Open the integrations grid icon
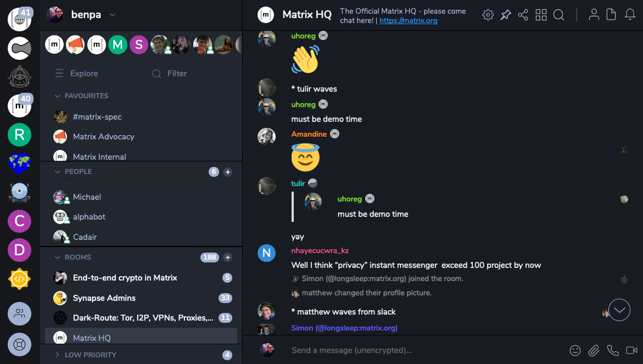This screenshot has width=643, height=364. pos(541,15)
